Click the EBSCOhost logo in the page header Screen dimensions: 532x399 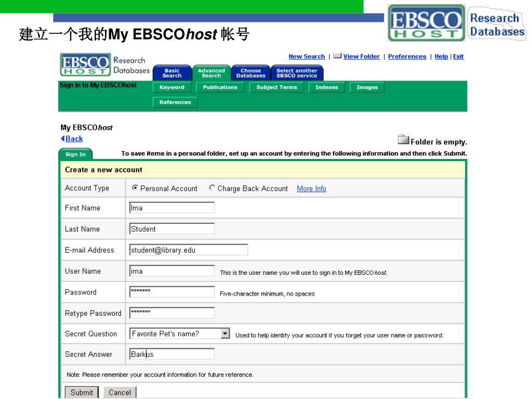point(86,64)
